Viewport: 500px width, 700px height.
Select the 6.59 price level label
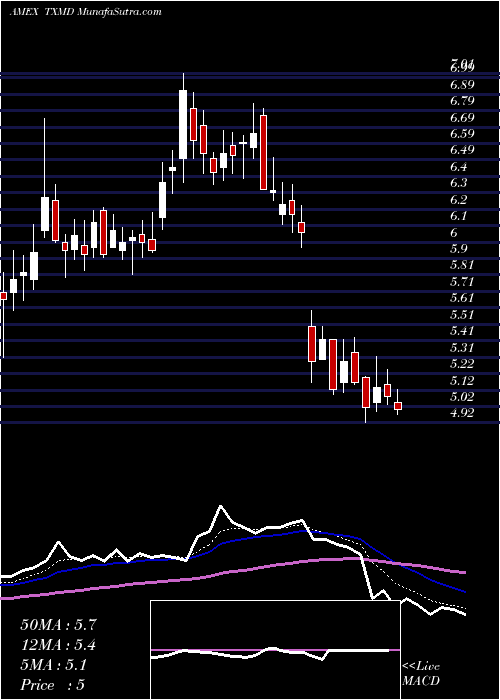(462, 133)
